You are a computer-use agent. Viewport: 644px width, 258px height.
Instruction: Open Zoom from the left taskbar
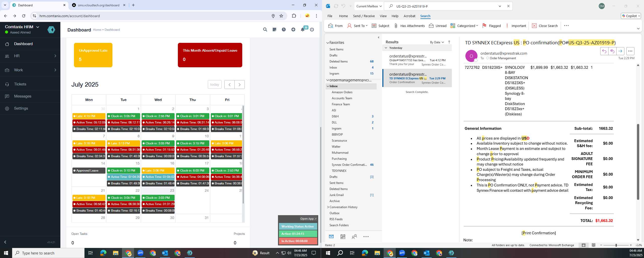pyautogui.click(x=140, y=253)
